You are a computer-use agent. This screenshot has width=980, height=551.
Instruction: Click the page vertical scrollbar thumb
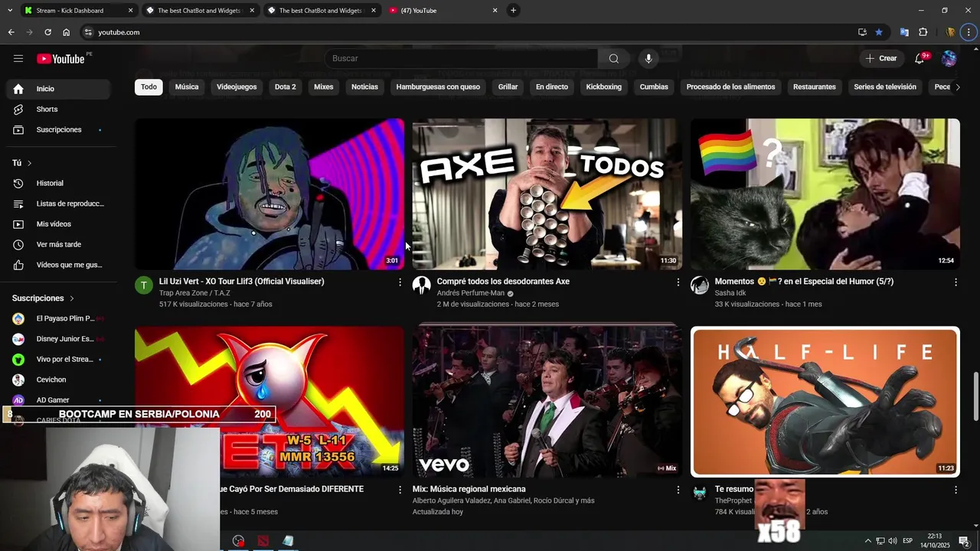[975, 396]
